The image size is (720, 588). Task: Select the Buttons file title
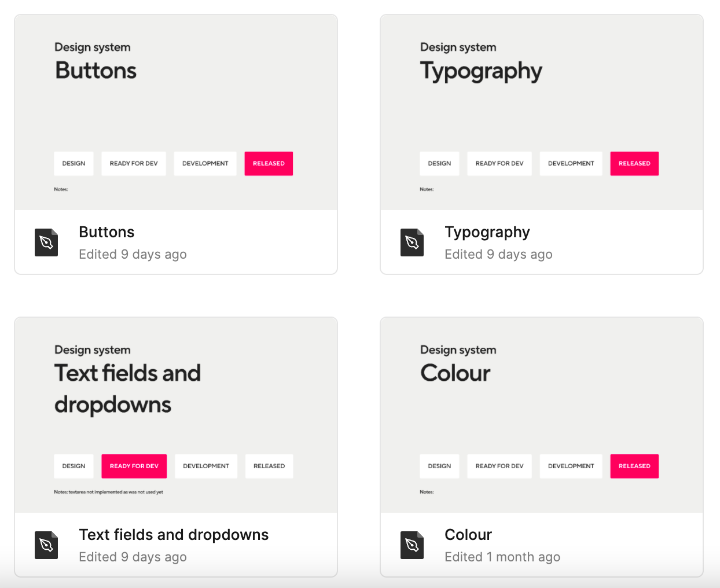tap(106, 232)
